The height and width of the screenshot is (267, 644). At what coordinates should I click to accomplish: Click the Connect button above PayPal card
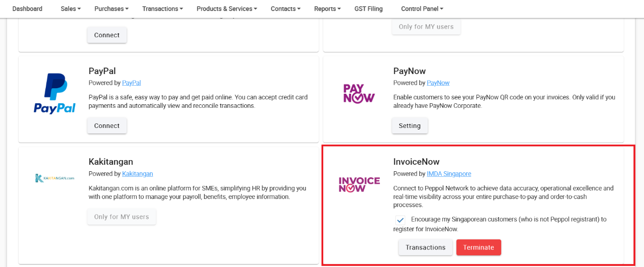[x=107, y=35]
